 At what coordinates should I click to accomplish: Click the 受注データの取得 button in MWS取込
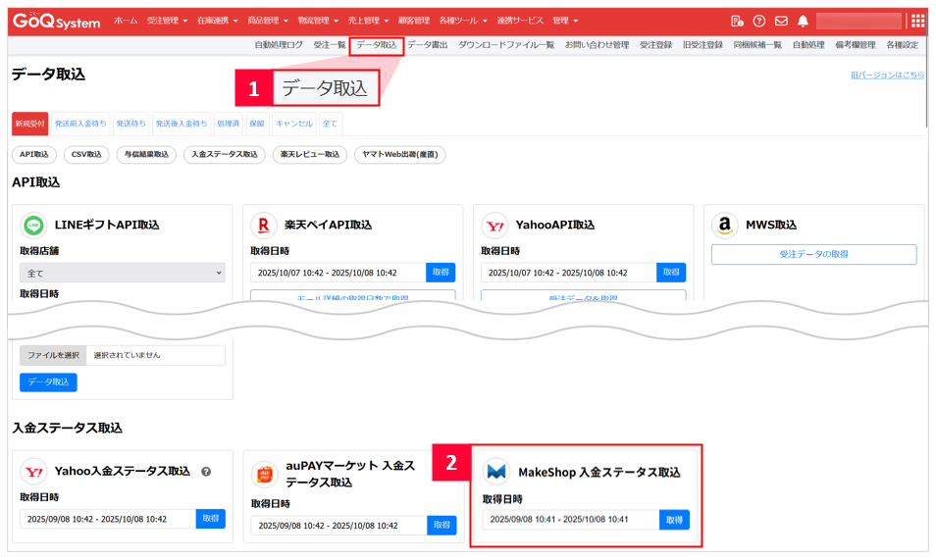813,254
